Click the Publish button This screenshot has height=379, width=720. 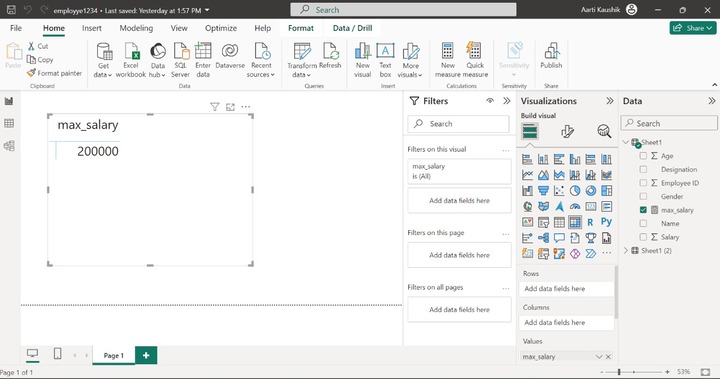coord(551,56)
